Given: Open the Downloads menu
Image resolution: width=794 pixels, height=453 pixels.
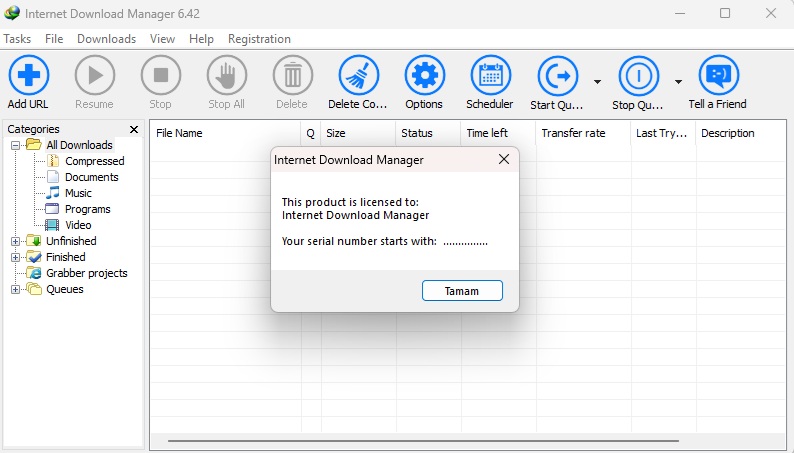Looking at the screenshot, I should pos(106,39).
